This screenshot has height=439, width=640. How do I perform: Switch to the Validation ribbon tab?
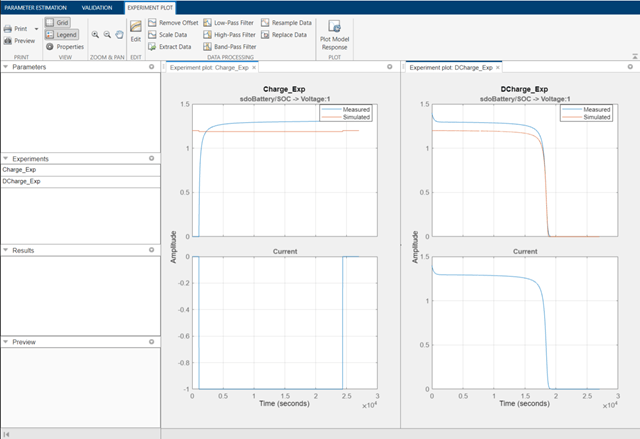tap(97, 8)
